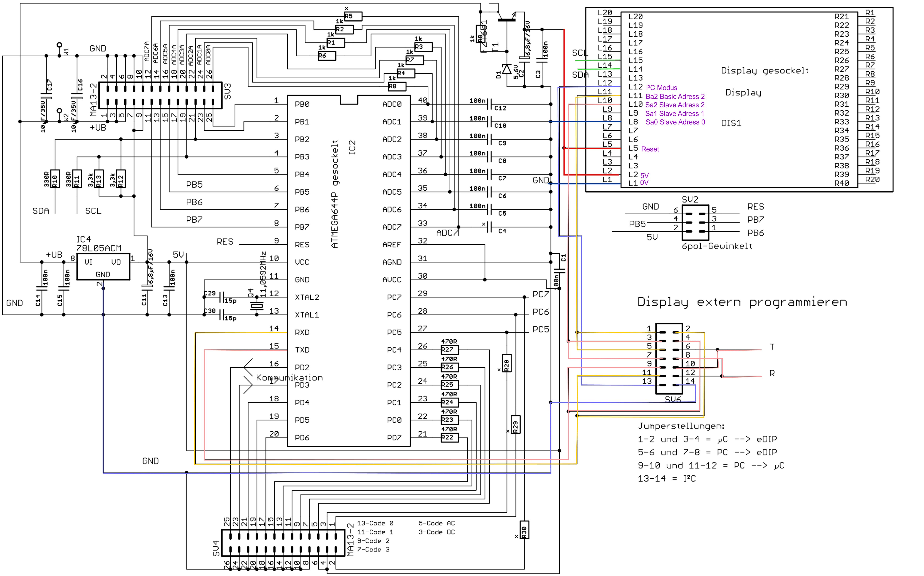Image resolution: width=924 pixels, height=576 pixels.
Task: Select the SU4 MA13-2 connector at bottom
Action: tap(283, 543)
